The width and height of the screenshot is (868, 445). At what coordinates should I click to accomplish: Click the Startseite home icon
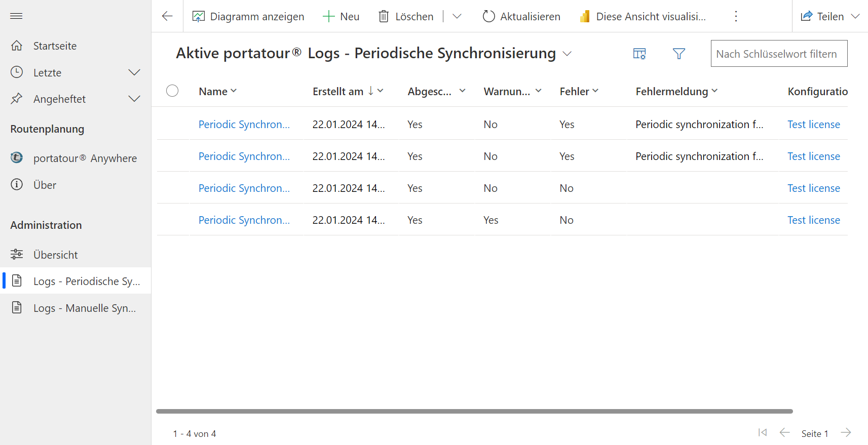[x=17, y=46]
